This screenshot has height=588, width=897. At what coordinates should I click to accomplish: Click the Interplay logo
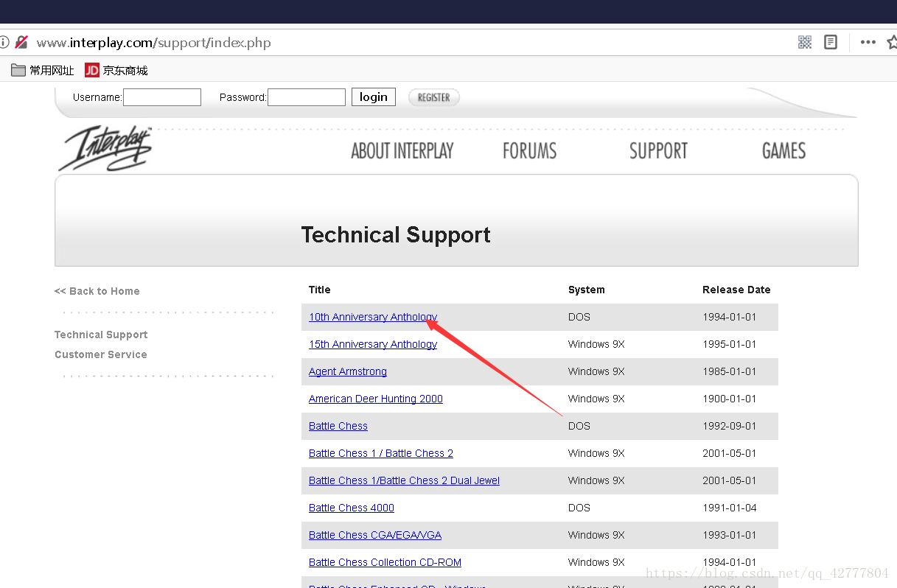tap(105, 148)
